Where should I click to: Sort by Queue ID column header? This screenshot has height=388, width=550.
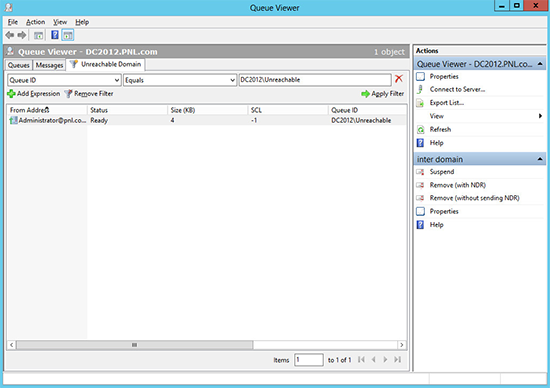[367, 110]
